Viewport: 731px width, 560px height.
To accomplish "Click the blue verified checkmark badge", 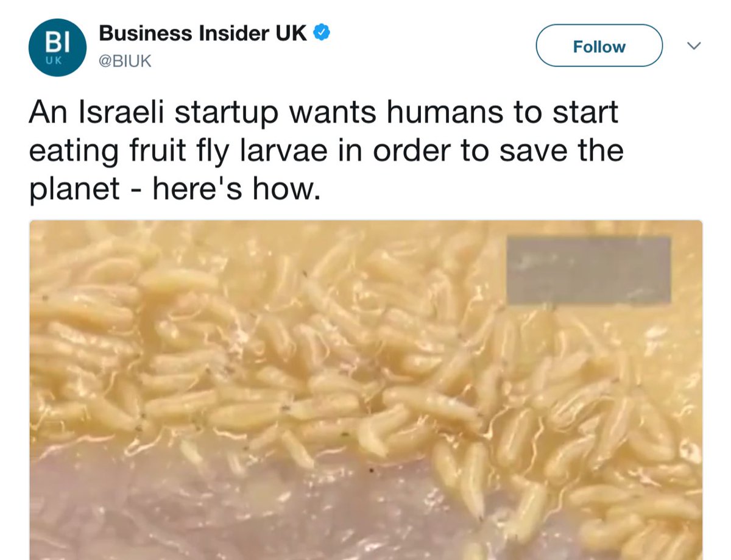I will click(x=322, y=34).
